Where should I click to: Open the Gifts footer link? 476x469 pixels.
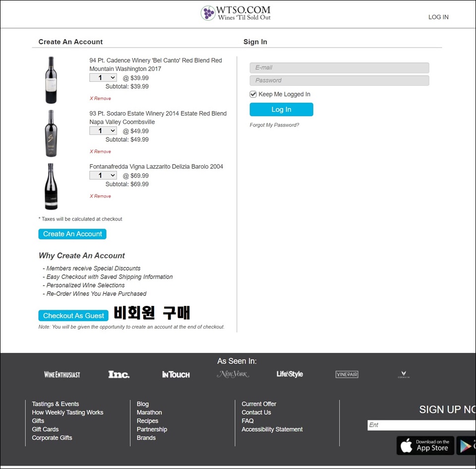pyautogui.click(x=38, y=421)
